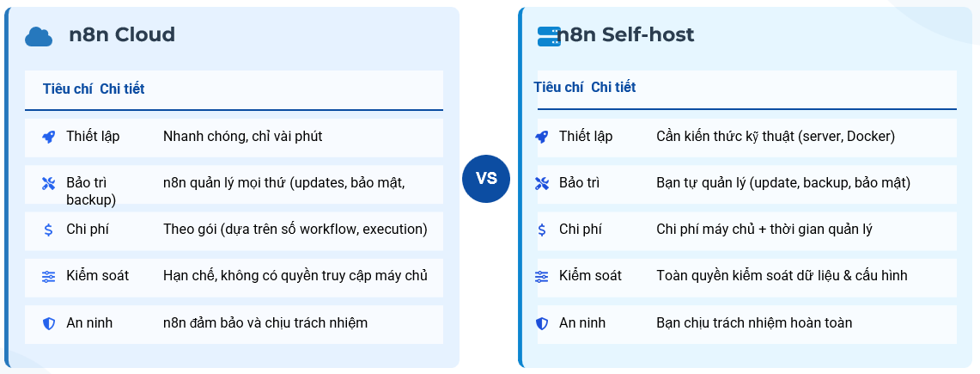Click the rocket icon in Self-host table
This screenshot has height=374, width=980.
coord(541,137)
